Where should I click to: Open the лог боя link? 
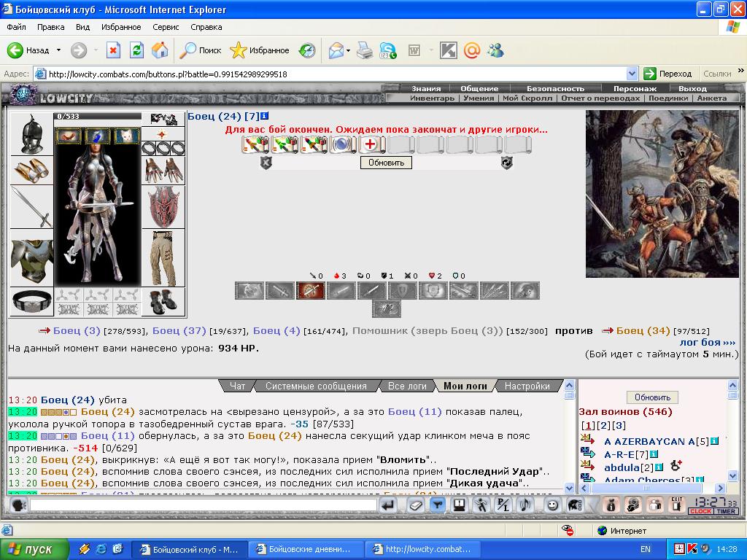pos(708,343)
